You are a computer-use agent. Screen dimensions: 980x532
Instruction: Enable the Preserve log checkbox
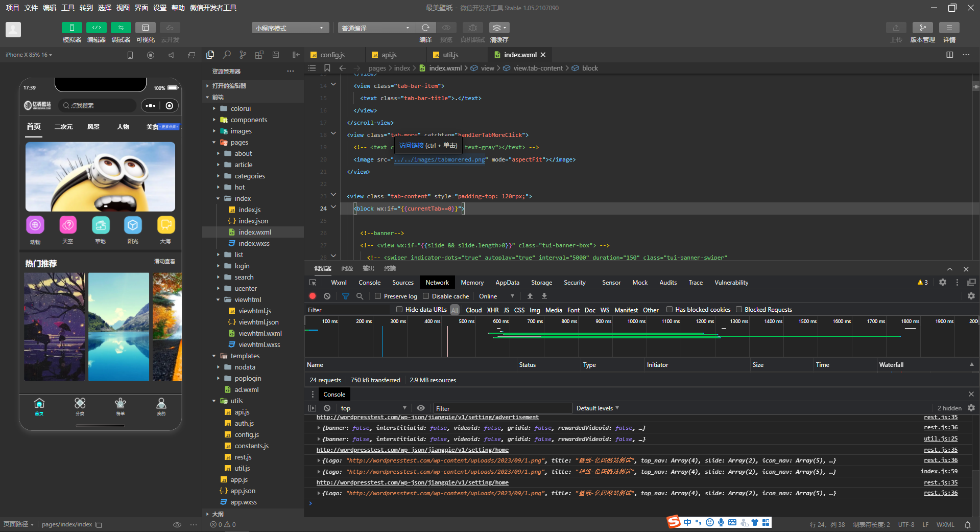[x=378, y=296]
